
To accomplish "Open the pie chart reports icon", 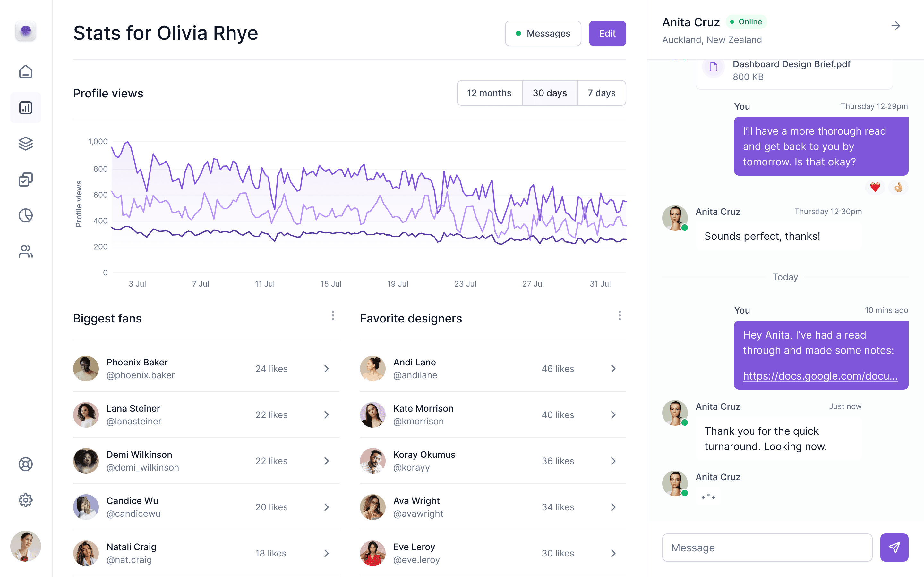I will tap(26, 215).
